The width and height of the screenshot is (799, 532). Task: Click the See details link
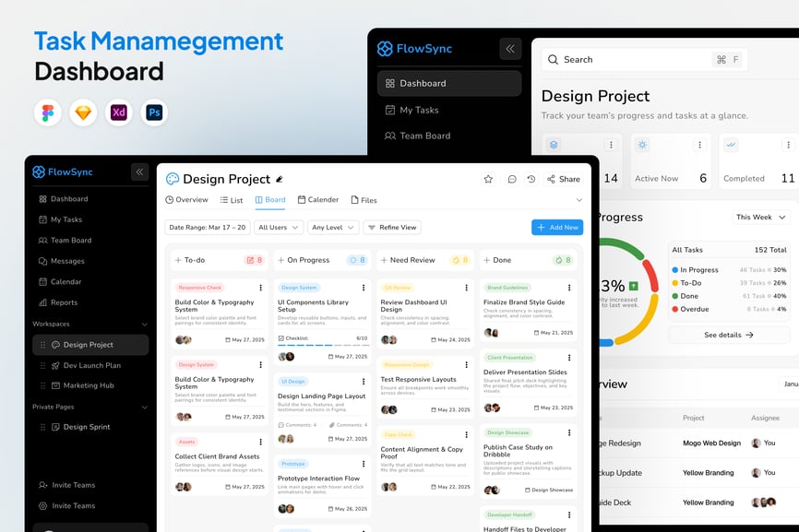729,335
